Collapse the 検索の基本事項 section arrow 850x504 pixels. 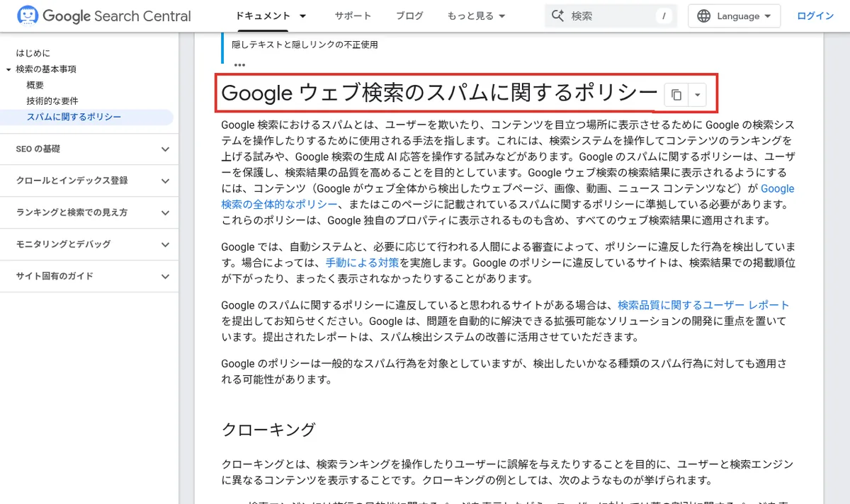[8, 69]
